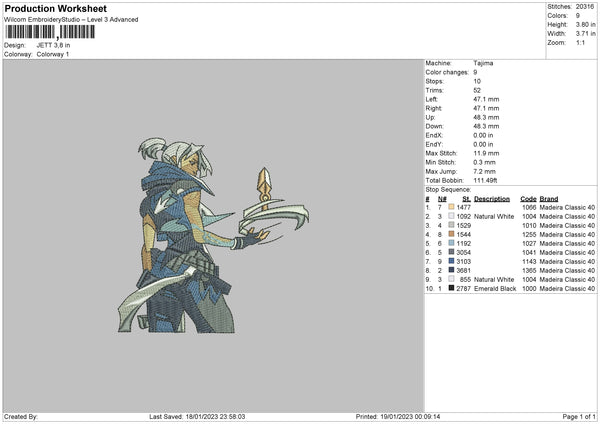Click the Machine value 'Tajima'
This screenshot has height=424, width=600.
click(483, 63)
